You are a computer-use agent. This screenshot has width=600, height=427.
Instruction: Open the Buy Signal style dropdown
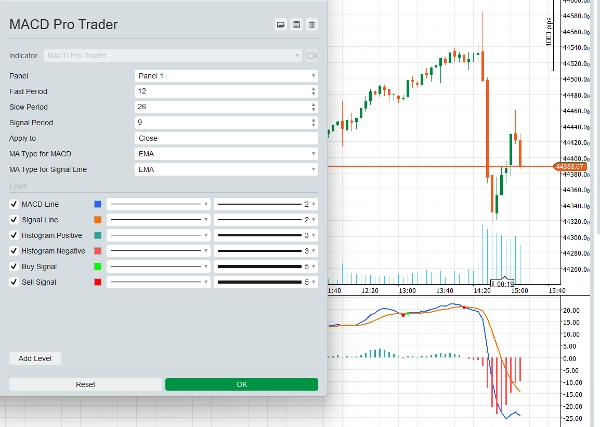tap(158, 267)
